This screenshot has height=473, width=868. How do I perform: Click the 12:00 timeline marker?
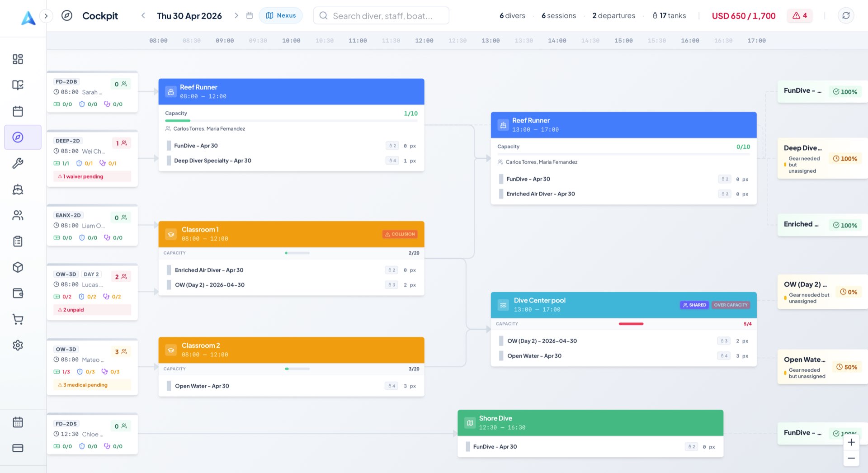pos(424,41)
